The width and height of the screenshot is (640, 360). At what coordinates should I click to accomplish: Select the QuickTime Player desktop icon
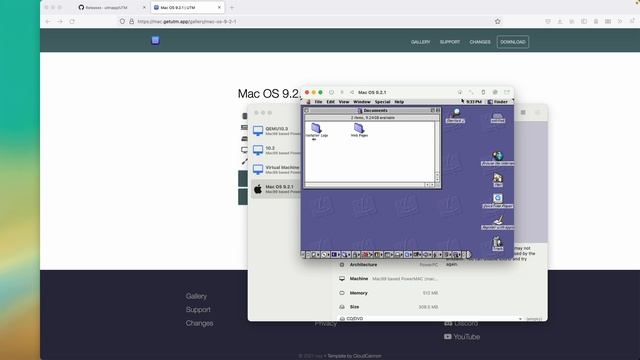click(498, 201)
